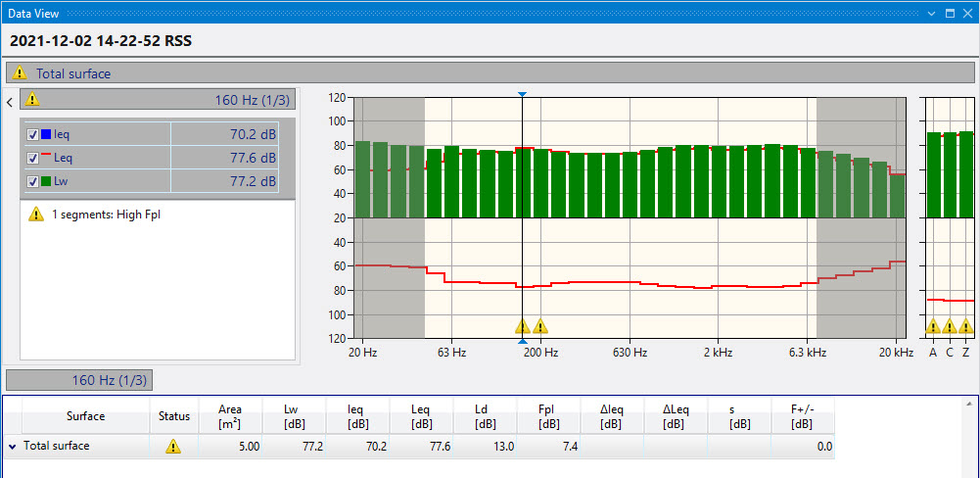Click the Total surface header bar
This screenshot has width=980, height=478.
490,73
